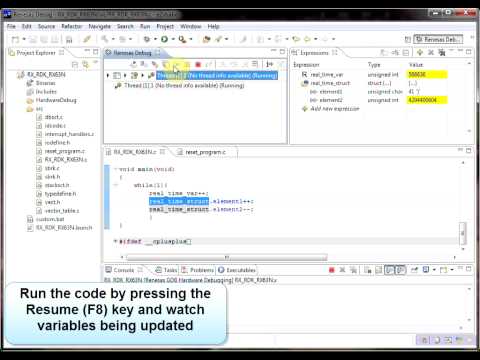Toggle Scroll Lock in Console toolbar

[379, 270]
